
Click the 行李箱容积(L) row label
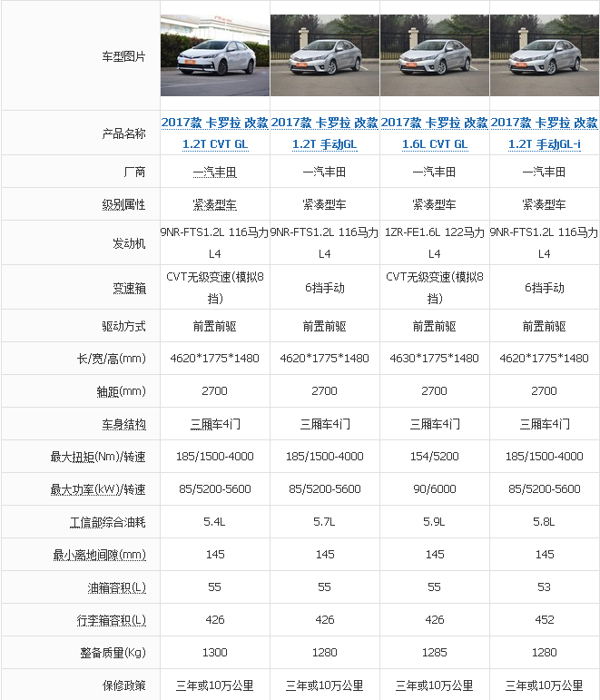[x=111, y=620]
